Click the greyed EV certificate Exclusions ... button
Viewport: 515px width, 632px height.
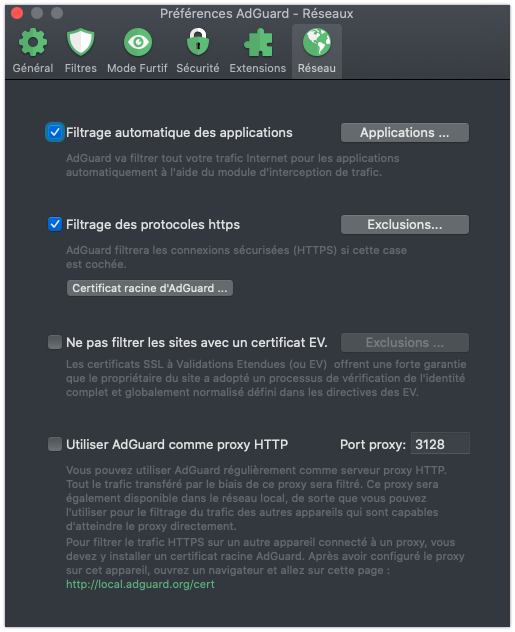[x=405, y=343]
